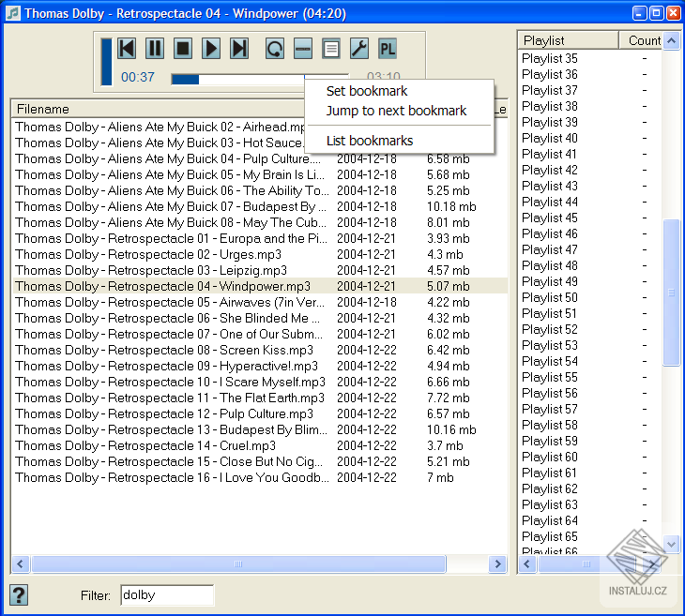The height and width of the screenshot is (616, 685).
Task: Toggle the PL playlist button
Action: [x=388, y=49]
